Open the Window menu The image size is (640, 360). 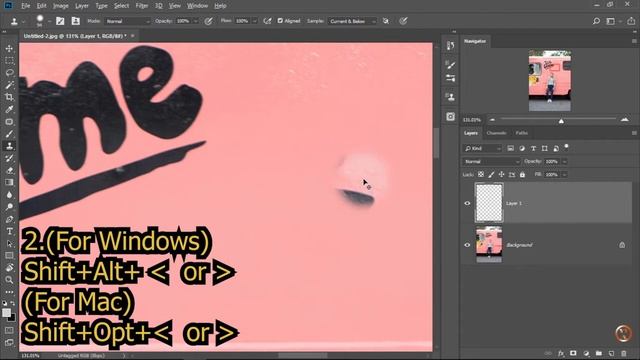tap(197, 6)
